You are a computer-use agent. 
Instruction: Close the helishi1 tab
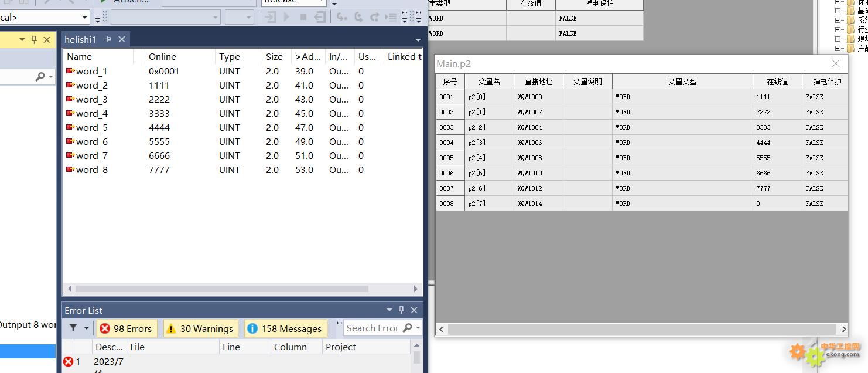[122, 39]
